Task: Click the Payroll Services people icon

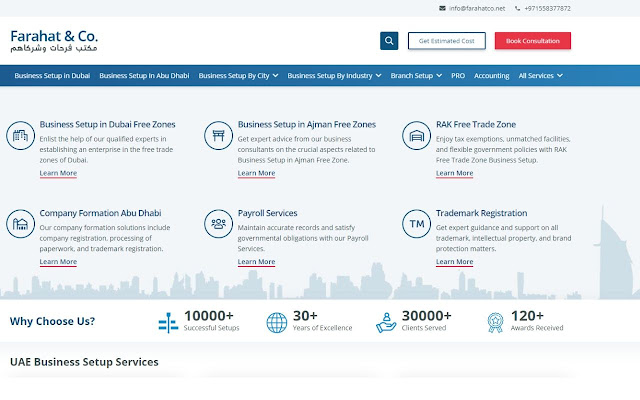Action: (218, 224)
